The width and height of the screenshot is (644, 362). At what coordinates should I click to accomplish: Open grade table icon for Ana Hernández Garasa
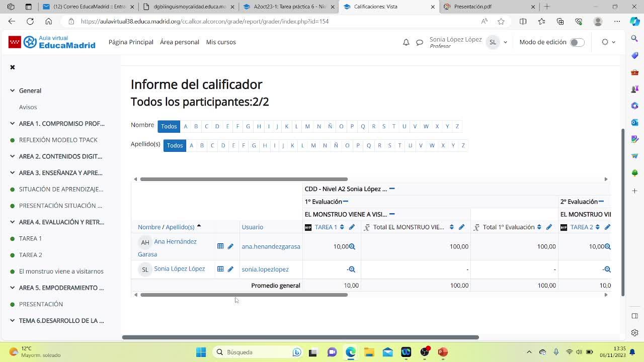click(220, 246)
